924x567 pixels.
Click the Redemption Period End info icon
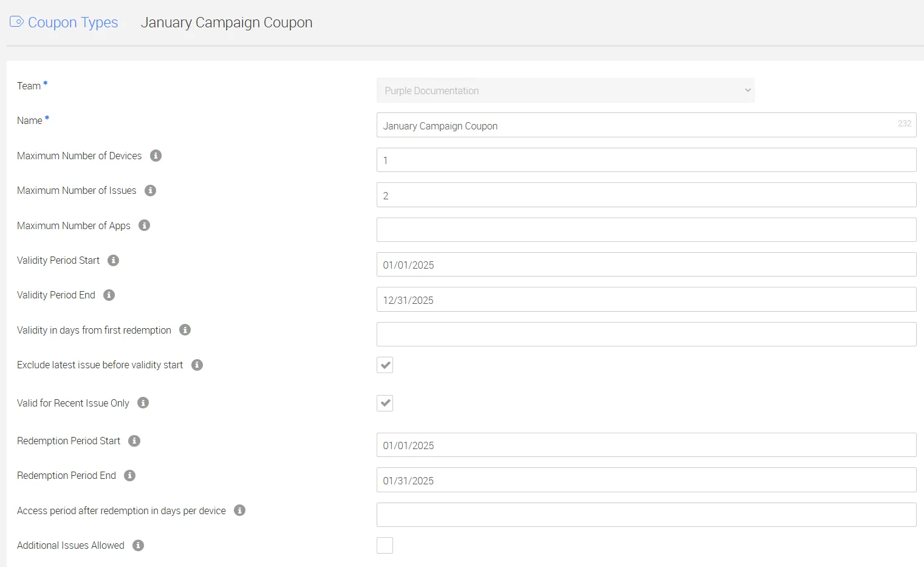click(130, 475)
